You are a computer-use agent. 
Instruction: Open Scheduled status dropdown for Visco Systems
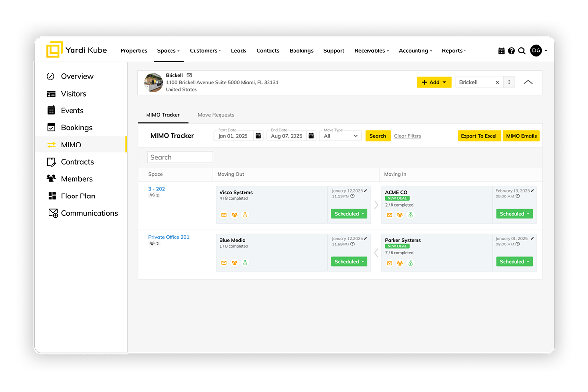(349, 214)
